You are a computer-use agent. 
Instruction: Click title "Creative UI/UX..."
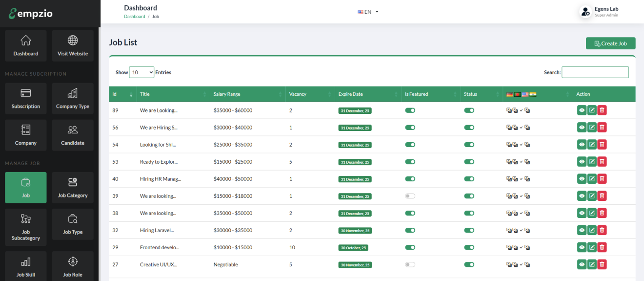(159, 264)
